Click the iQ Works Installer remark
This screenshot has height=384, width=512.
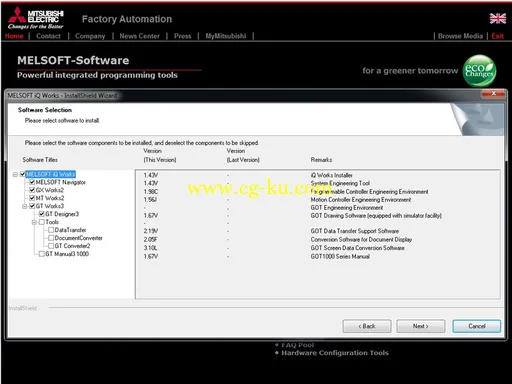[x=332, y=175]
